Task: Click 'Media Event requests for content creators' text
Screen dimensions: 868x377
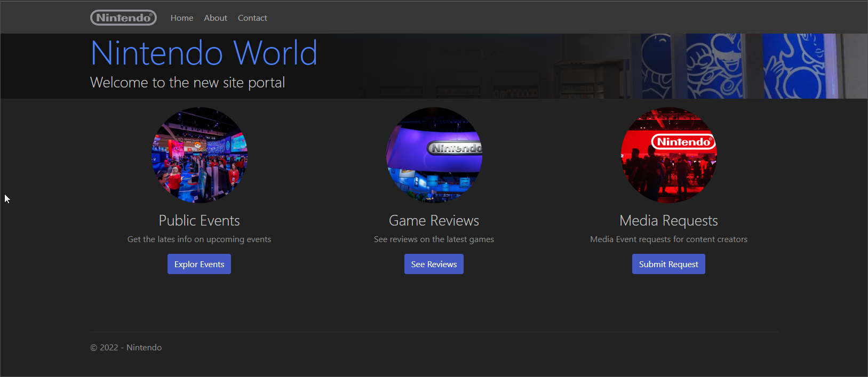Action: tap(668, 239)
